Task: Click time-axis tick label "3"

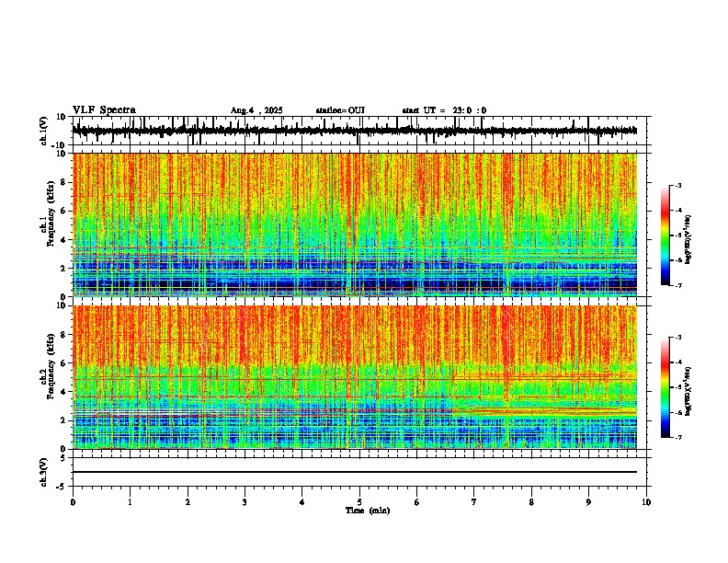Action: (x=245, y=502)
